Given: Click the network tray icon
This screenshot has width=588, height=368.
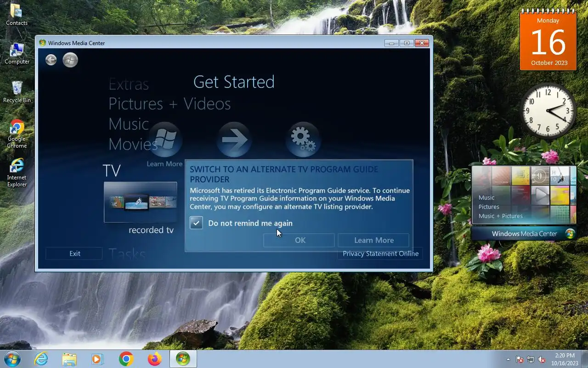Looking at the screenshot, I should tap(531, 359).
